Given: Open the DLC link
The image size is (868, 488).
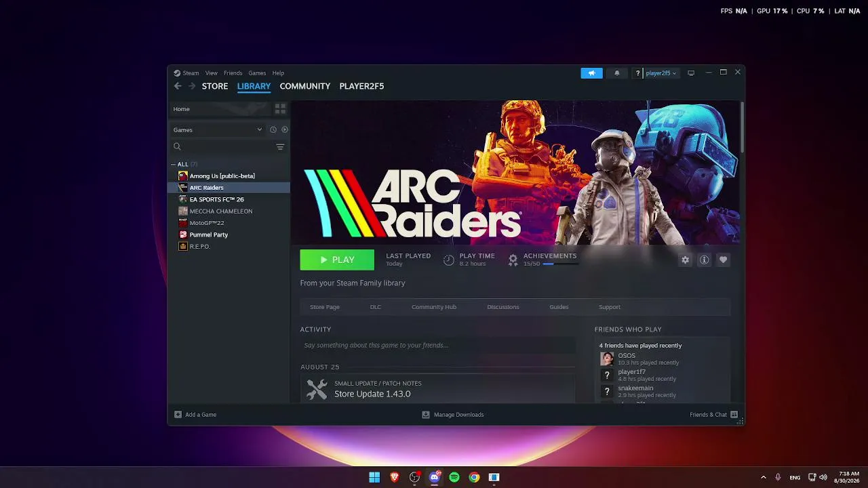Looking at the screenshot, I should [376, 307].
